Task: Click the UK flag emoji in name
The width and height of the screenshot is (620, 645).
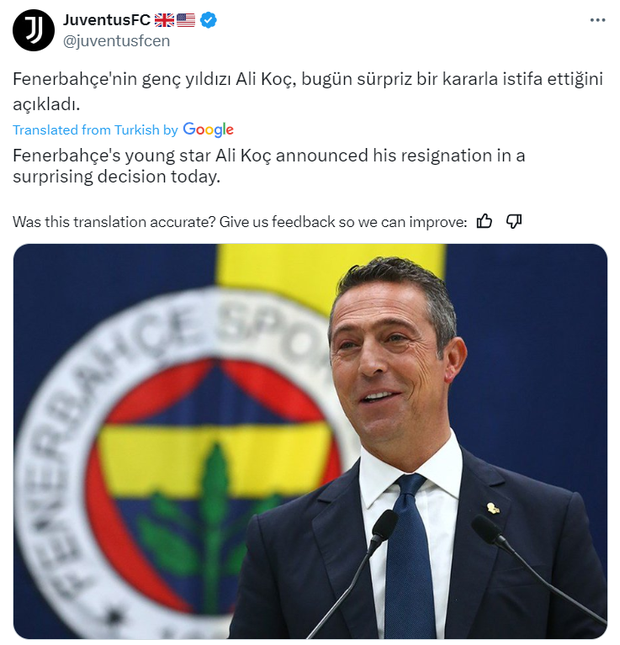Action: [164, 20]
